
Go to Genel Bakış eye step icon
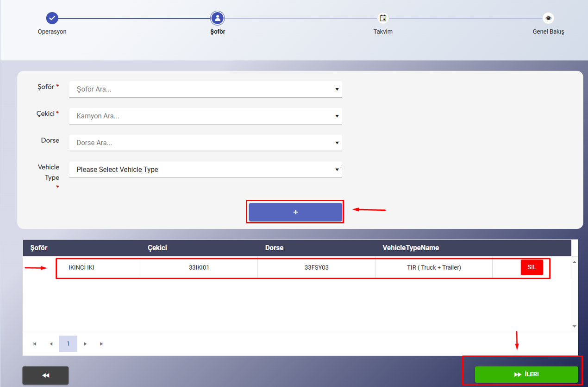[548, 18]
